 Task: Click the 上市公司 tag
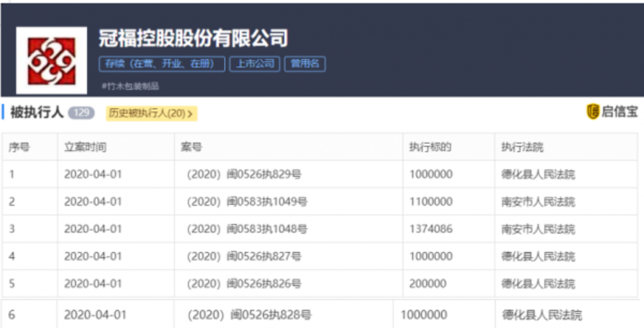tap(255, 64)
